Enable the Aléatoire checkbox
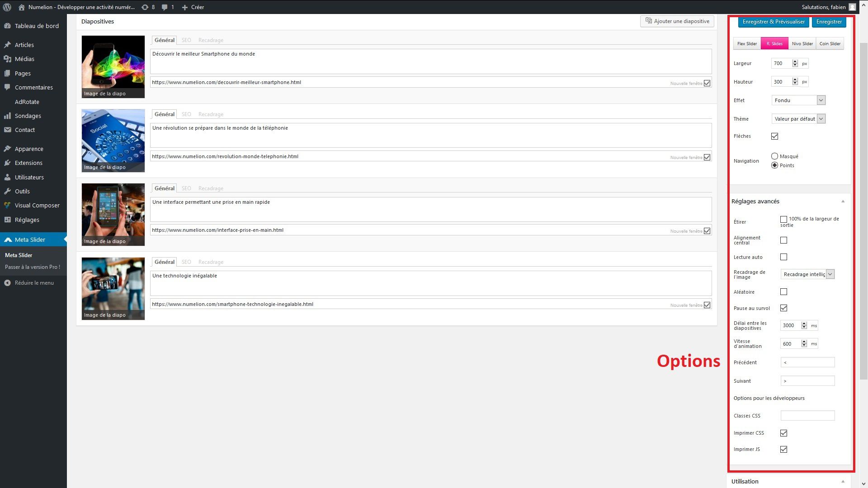 (x=783, y=292)
